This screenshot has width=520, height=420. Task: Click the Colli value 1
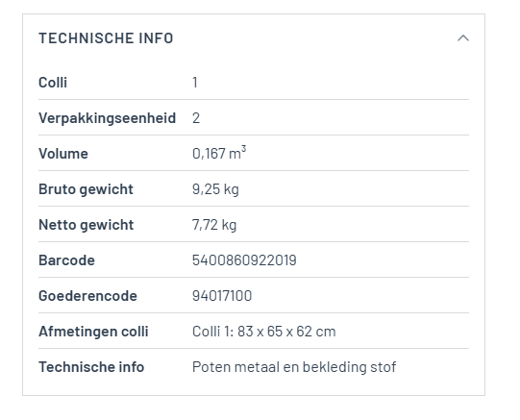pyautogui.click(x=195, y=83)
